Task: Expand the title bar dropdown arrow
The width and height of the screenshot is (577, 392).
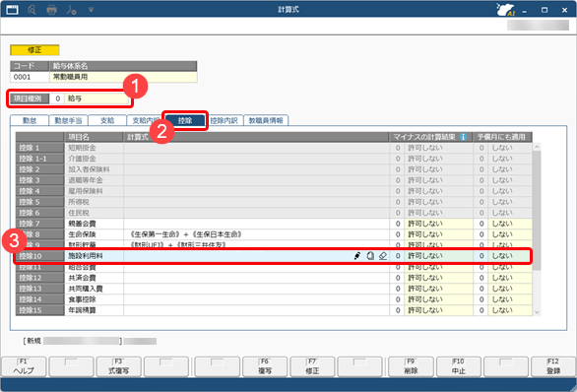Action: coord(91,10)
